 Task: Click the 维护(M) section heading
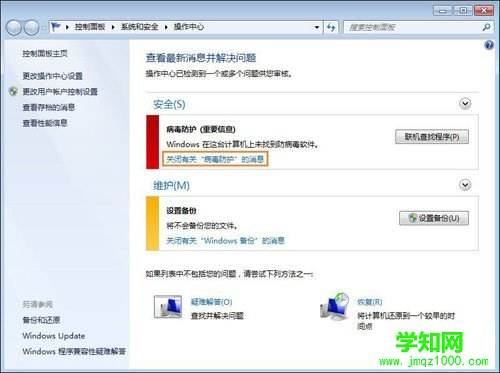(171, 185)
